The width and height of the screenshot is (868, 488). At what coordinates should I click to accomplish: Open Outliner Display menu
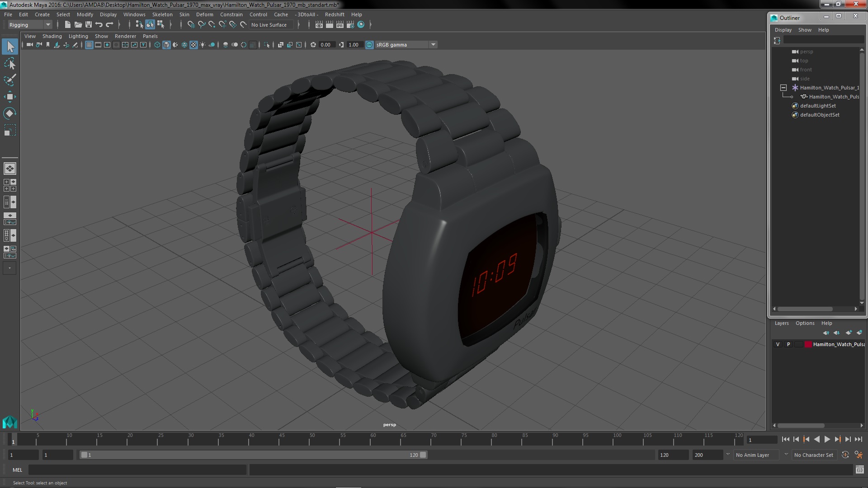[783, 30]
